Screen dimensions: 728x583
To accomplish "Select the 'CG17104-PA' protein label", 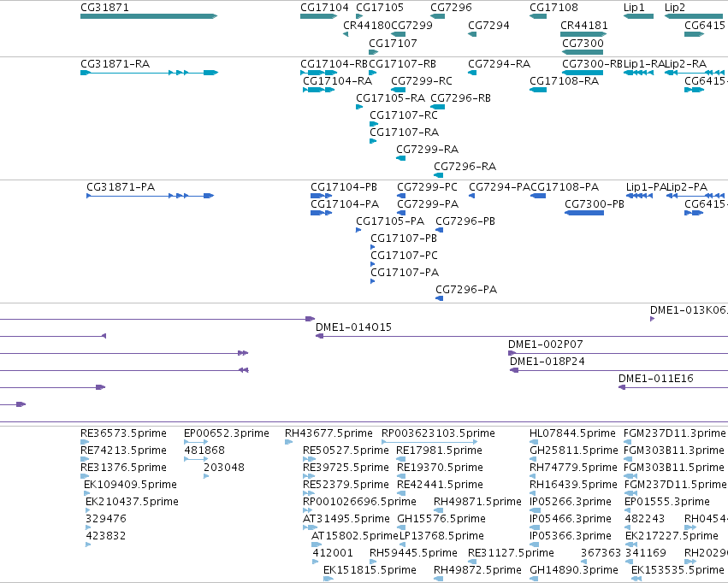I will [x=345, y=204].
